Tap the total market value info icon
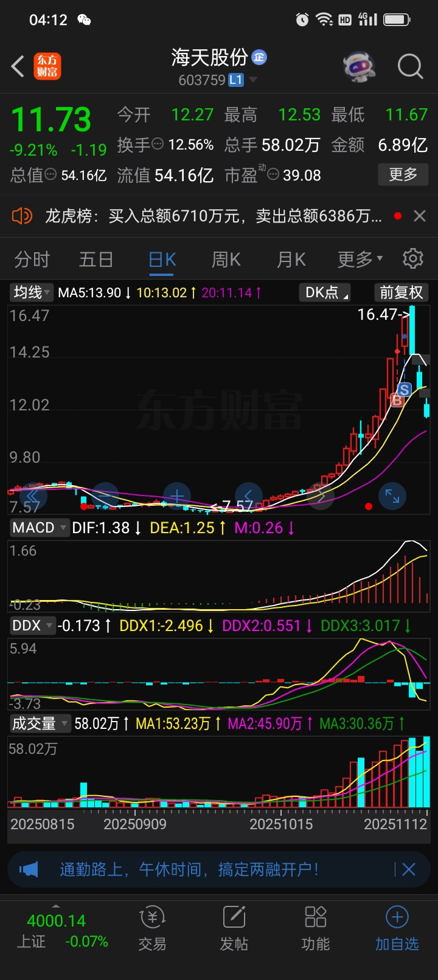 [50, 174]
